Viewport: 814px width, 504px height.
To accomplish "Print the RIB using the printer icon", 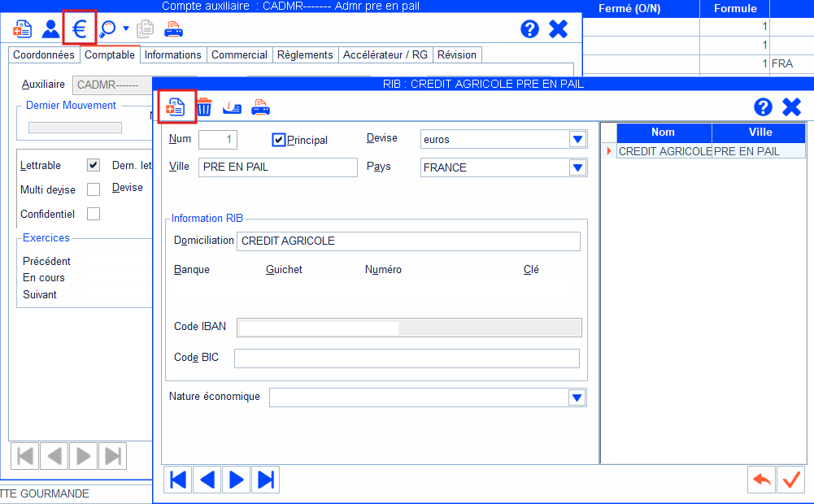I will pyautogui.click(x=260, y=106).
